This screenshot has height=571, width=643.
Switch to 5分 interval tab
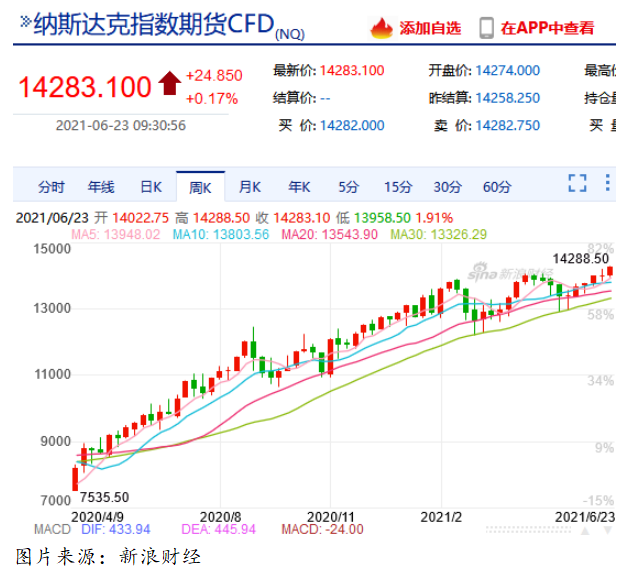349,187
